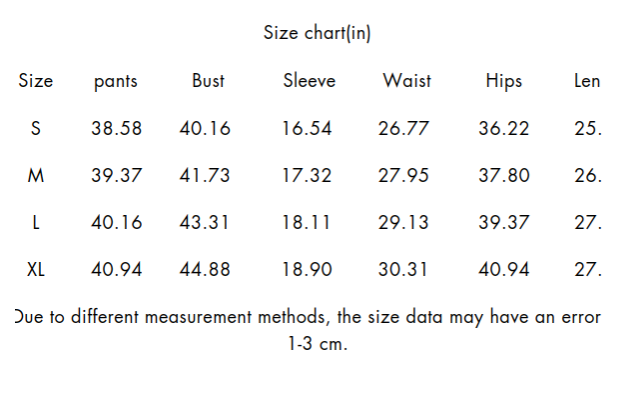
Task: Click the L size row label
Action: tap(36, 222)
